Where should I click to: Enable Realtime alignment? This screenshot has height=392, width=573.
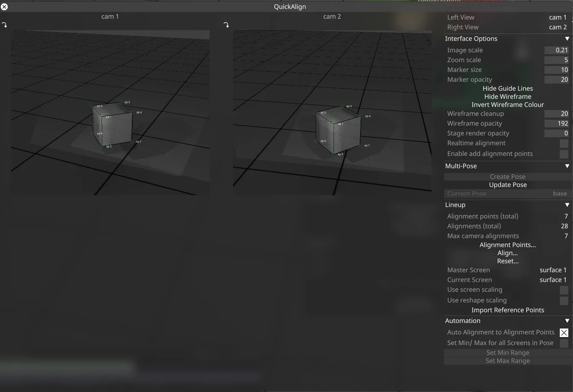564,144
